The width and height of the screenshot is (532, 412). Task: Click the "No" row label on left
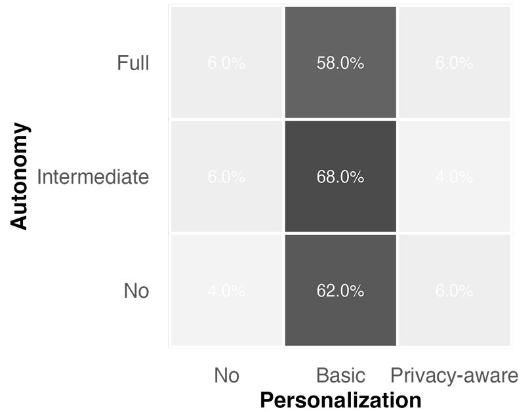pos(136,291)
